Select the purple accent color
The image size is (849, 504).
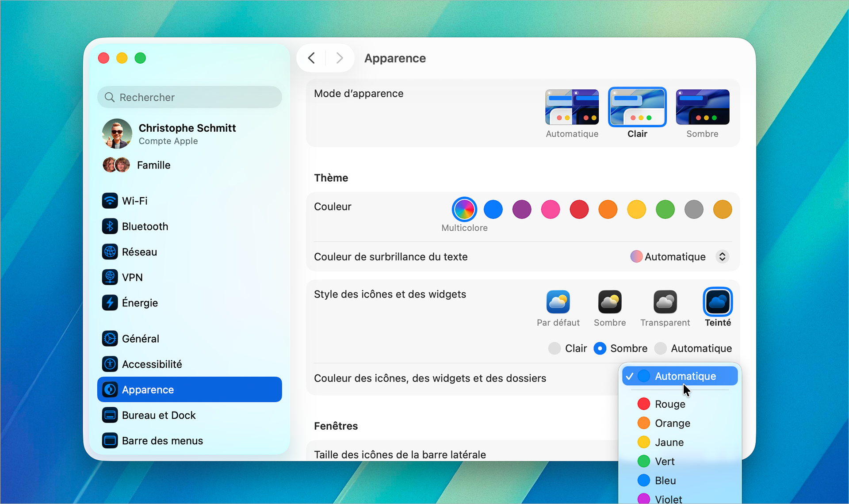[x=521, y=210]
